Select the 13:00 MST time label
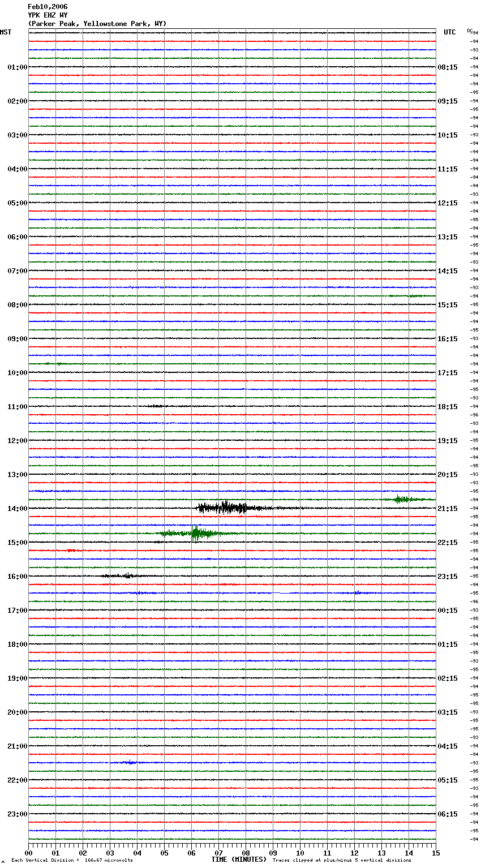The image size is (481, 868). click(18, 475)
